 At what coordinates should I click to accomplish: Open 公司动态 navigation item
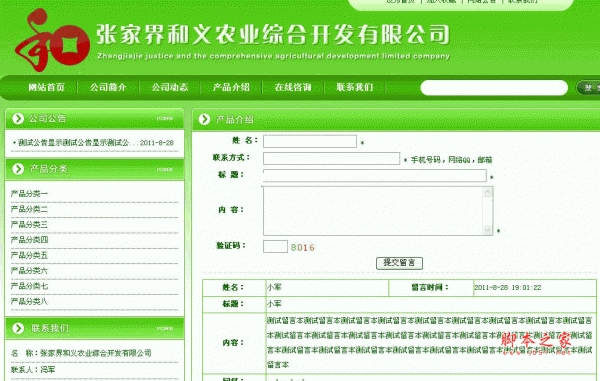[x=170, y=87]
